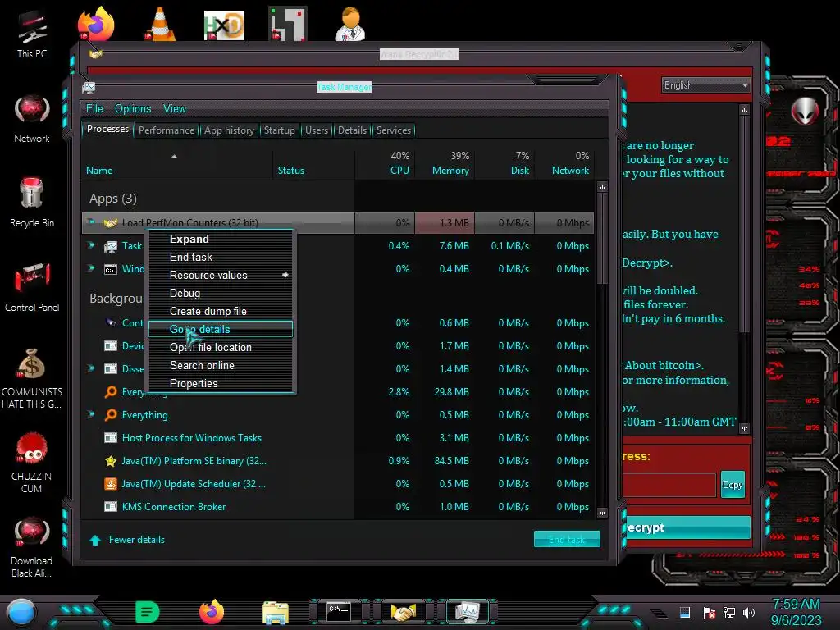840x630 pixels.
Task: Open COMMUNISTS HATE THIS G... money bag icon
Action: coord(32,378)
